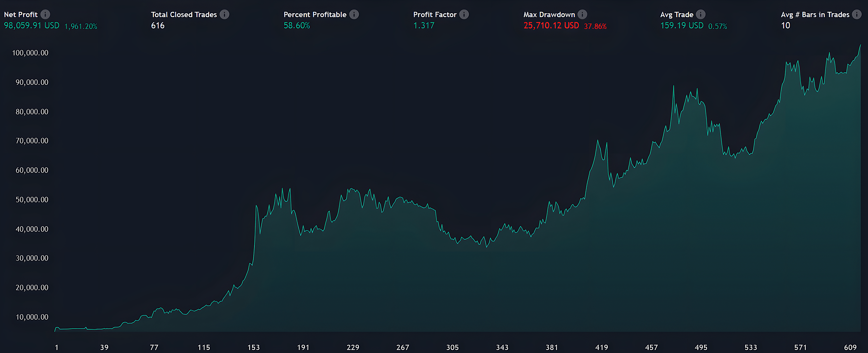
Task: Click net profit percentage 1,961.20%
Action: tap(81, 26)
